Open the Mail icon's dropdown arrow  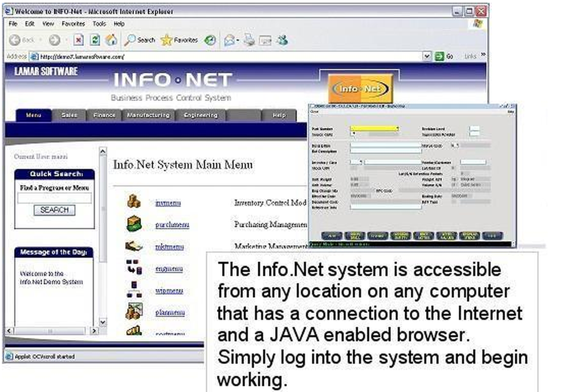tap(237, 40)
